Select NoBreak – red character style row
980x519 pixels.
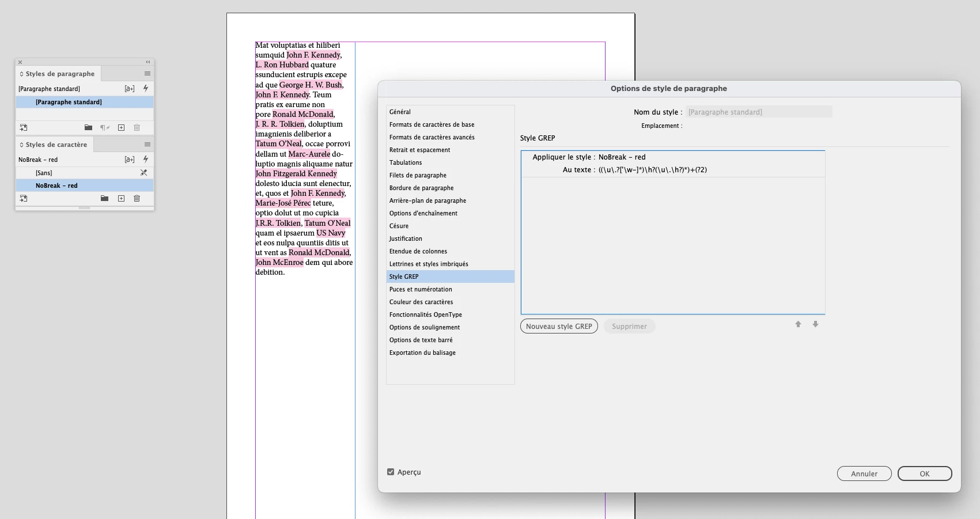(85, 185)
